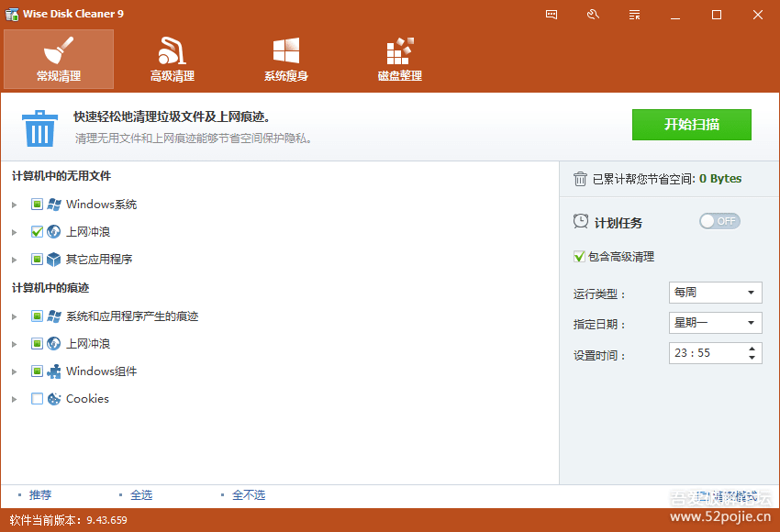
Task: Expand the Windows系统 tree node
Action: pyautogui.click(x=15, y=205)
